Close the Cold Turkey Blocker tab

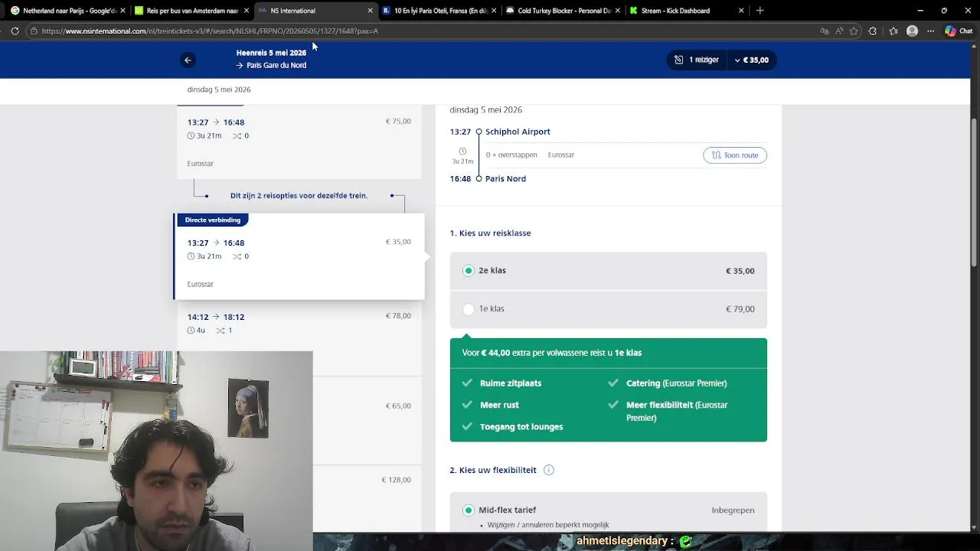(x=617, y=11)
